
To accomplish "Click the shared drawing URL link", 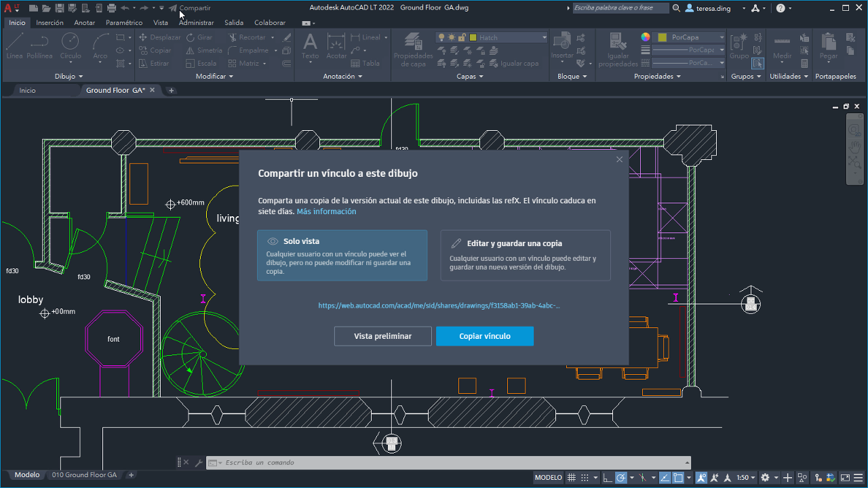I will (x=439, y=306).
